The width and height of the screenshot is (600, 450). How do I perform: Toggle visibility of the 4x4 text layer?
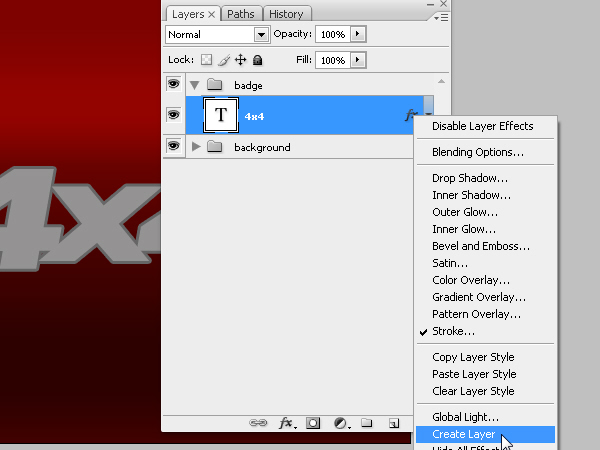pos(173,115)
